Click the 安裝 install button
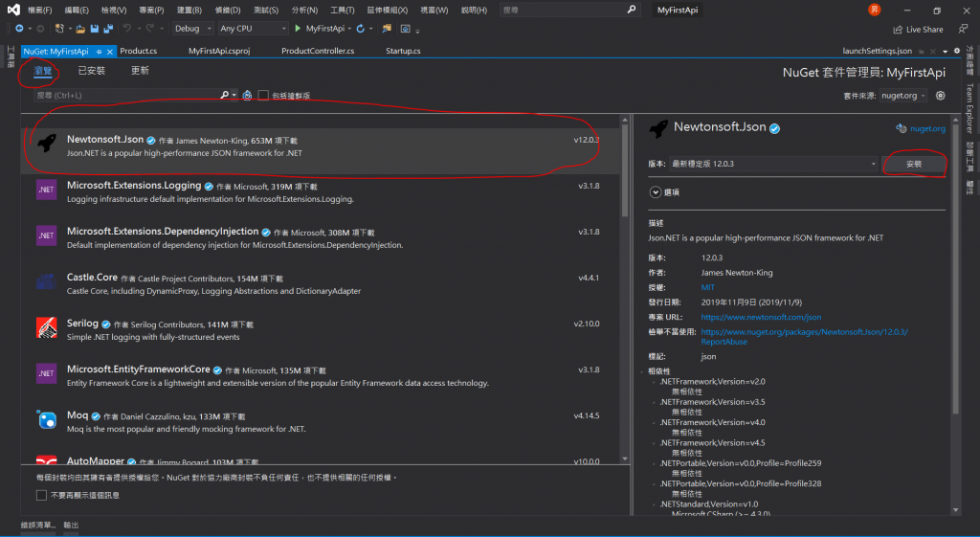980x537 pixels. click(x=914, y=164)
